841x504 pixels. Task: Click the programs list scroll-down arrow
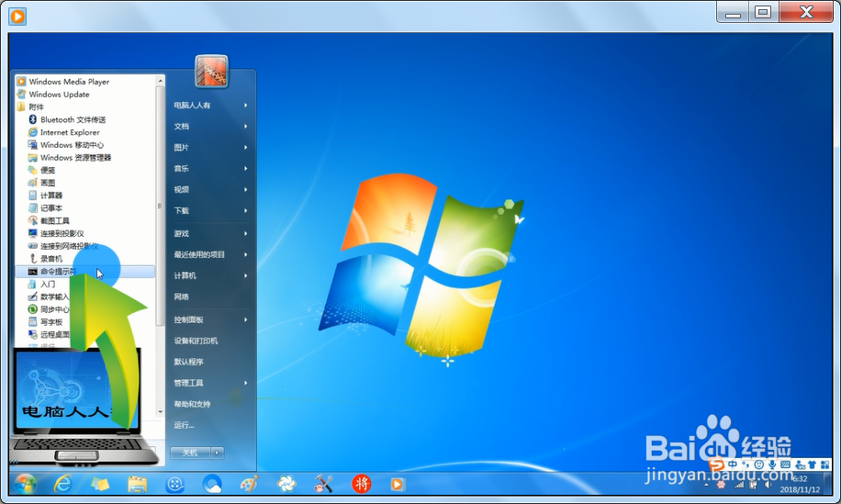(160, 412)
